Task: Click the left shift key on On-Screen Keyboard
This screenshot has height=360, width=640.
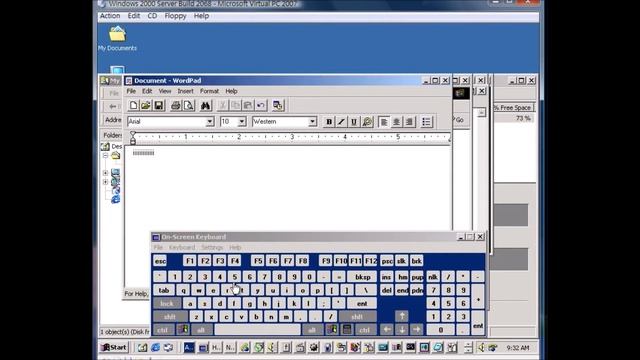Action: [170, 316]
